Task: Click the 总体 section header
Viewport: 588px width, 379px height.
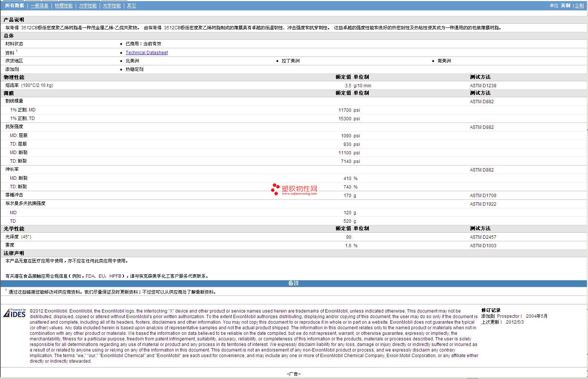Action: (x=9, y=36)
